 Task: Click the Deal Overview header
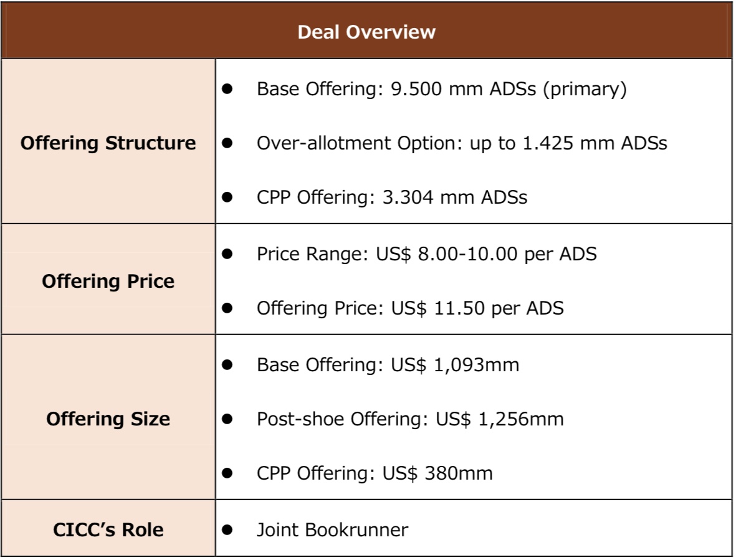point(366,32)
